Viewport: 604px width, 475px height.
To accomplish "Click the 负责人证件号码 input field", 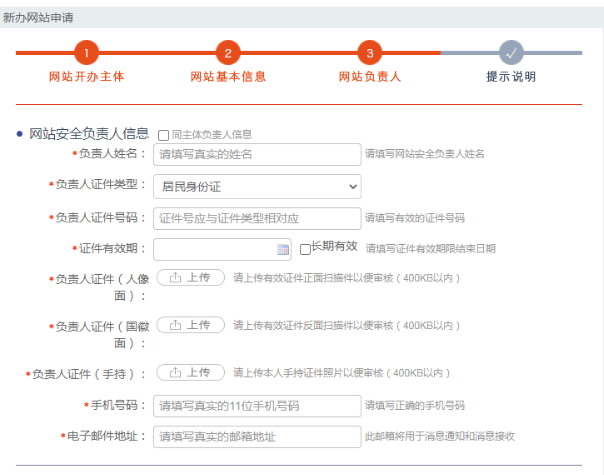I will 257,218.
